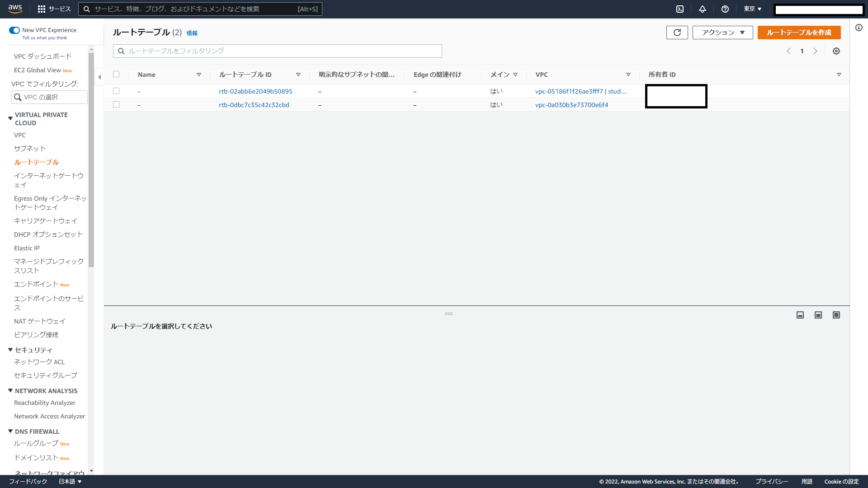
Task: Open table preferences gear icon
Action: (x=836, y=51)
